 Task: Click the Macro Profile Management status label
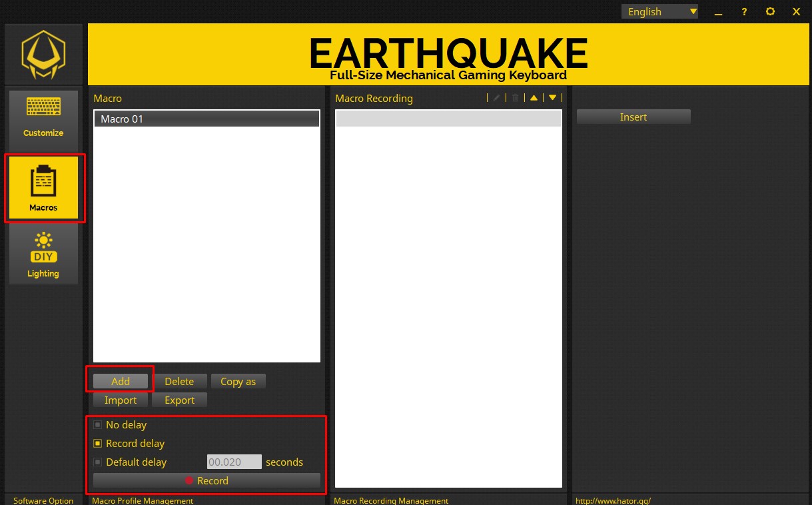[143, 500]
